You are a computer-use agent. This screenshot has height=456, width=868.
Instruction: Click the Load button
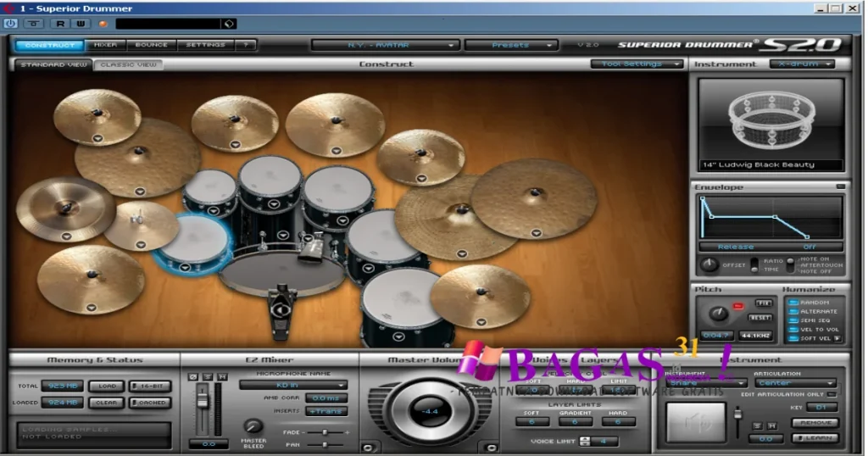tap(107, 386)
